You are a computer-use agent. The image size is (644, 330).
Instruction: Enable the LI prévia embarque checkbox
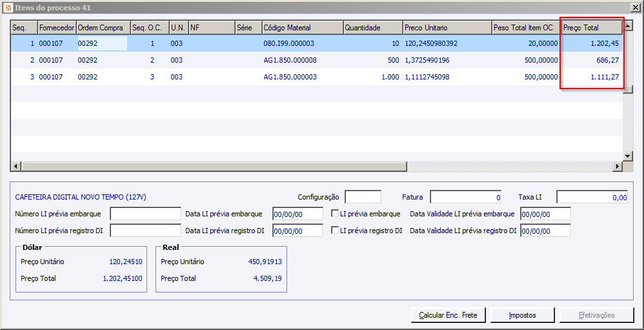[x=335, y=214]
